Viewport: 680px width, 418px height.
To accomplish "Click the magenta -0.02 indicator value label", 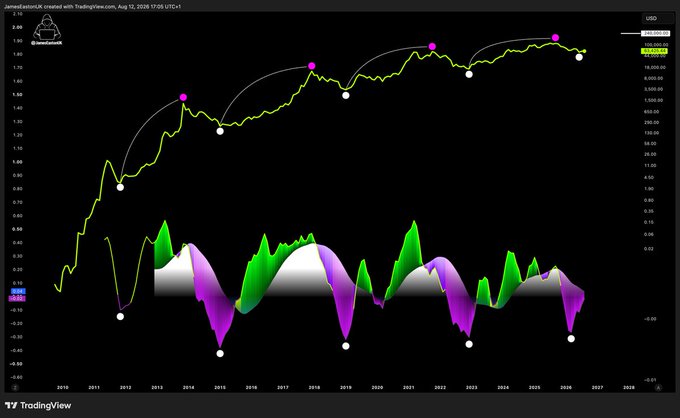I will [17, 298].
